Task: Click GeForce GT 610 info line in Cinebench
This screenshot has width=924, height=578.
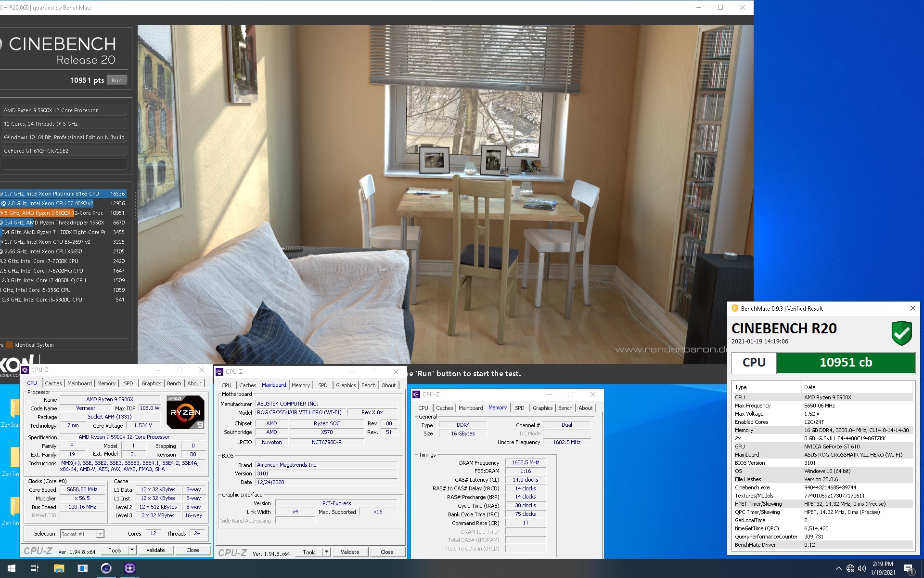Action: pos(64,151)
